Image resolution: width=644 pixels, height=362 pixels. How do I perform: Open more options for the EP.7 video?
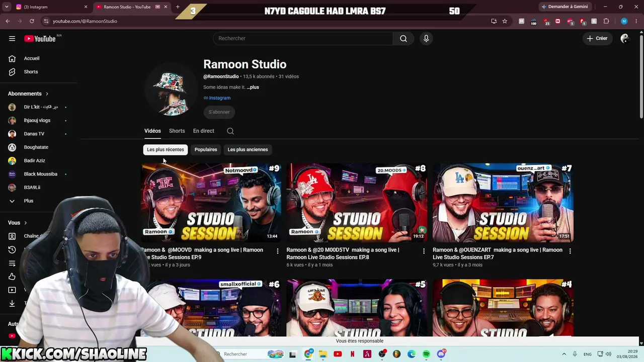point(570,251)
